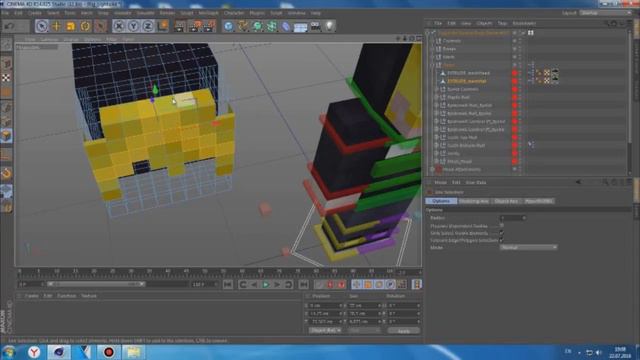Click the Undo arrow icon

(9, 26)
